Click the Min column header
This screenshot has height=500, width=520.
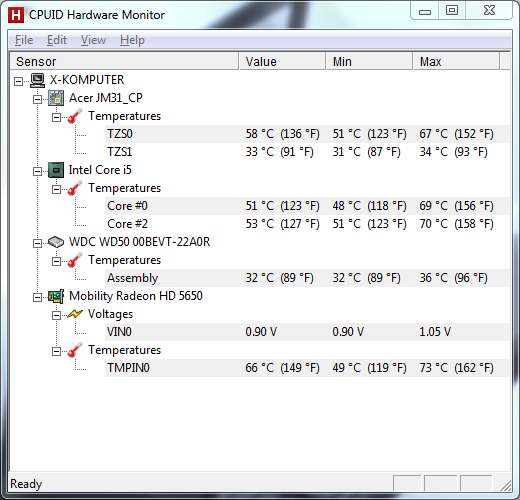click(370, 61)
